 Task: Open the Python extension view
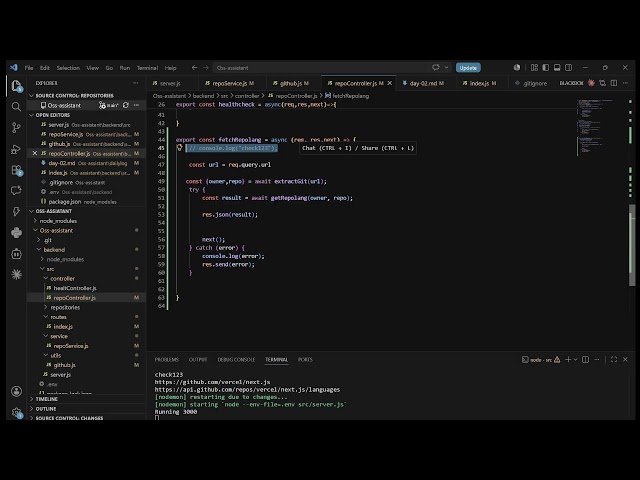pyautogui.click(x=16, y=233)
